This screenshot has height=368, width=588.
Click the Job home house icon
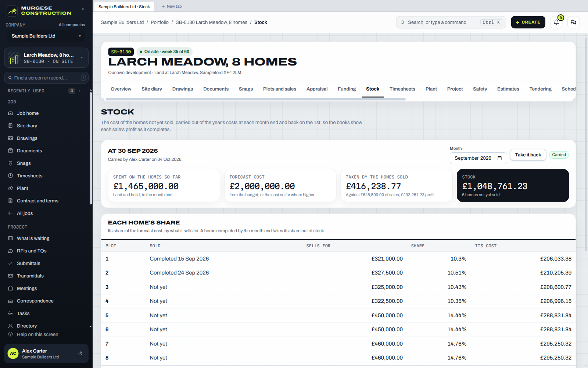[11, 113]
